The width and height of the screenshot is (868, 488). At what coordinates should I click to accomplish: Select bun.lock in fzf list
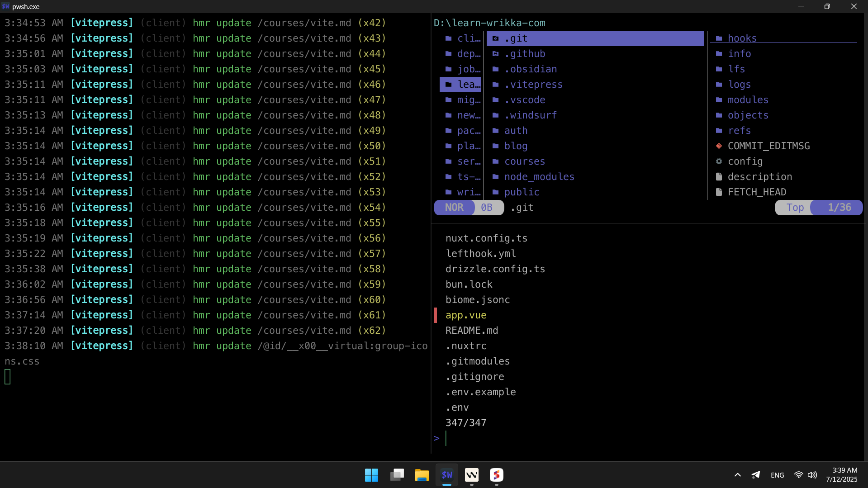coord(469,284)
